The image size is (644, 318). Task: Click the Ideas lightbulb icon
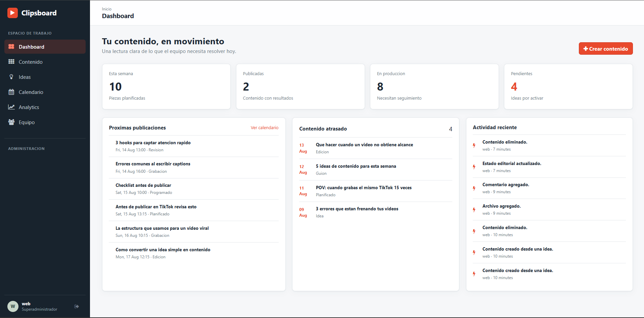click(11, 77)
